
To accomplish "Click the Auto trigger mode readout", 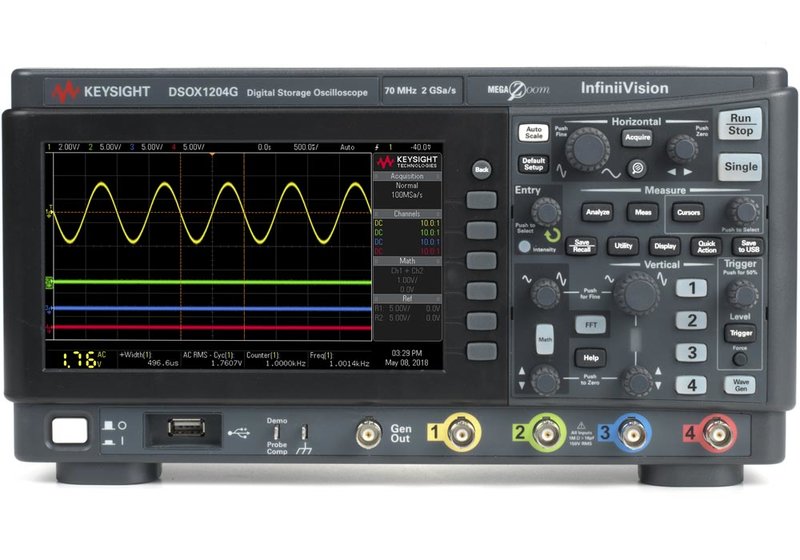I will [347, 147].
